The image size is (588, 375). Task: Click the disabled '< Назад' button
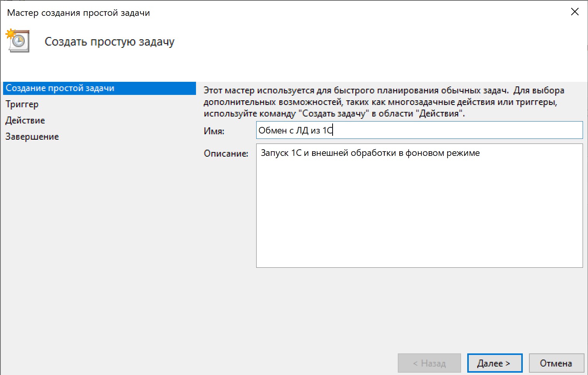point(429,363)
